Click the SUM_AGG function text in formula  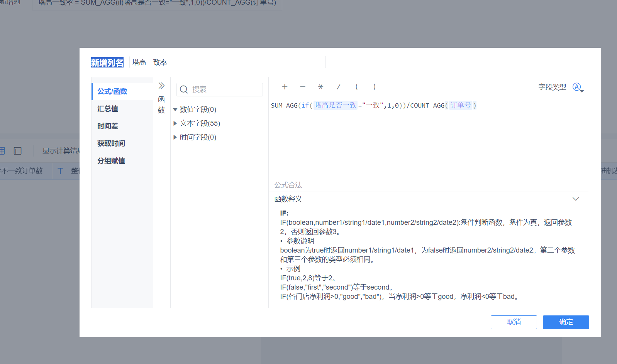[x=284, y=105]
